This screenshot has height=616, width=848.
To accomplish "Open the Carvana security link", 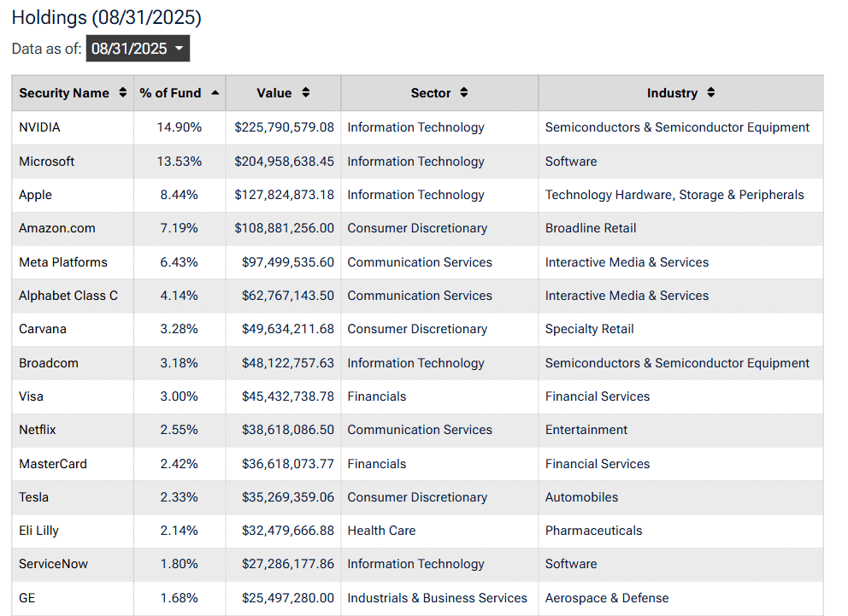I will tap(43, 329).
